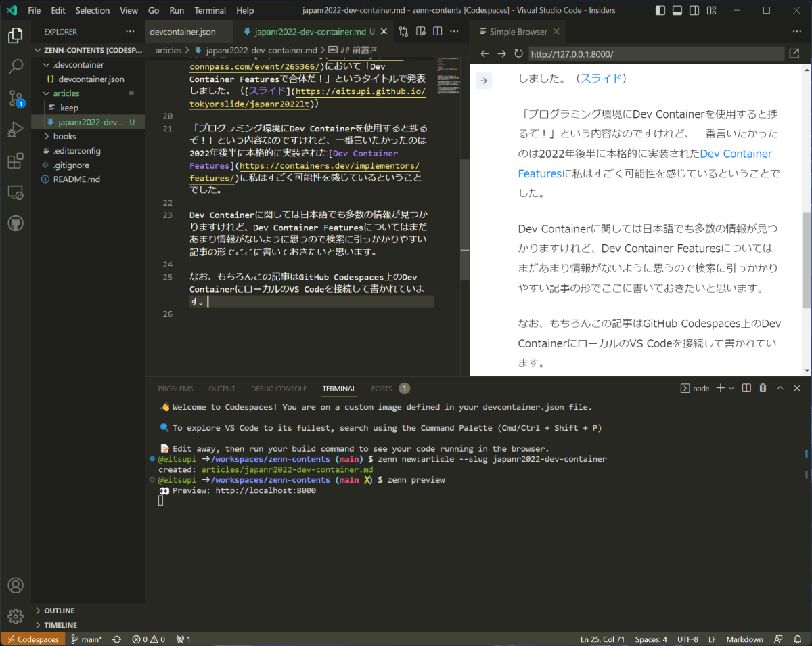Open markdown preview to the side icon
Screen dimensions: 812x646
420,32
